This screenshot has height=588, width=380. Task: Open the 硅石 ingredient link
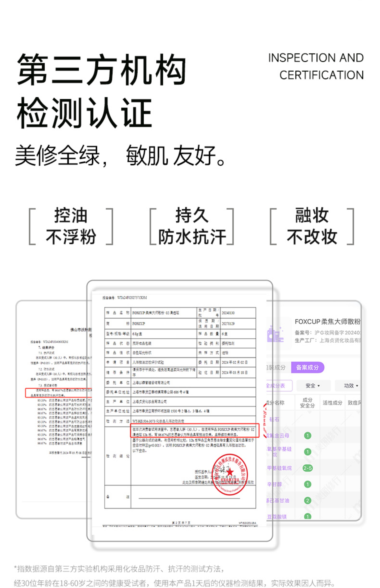[x=274, y=419]
